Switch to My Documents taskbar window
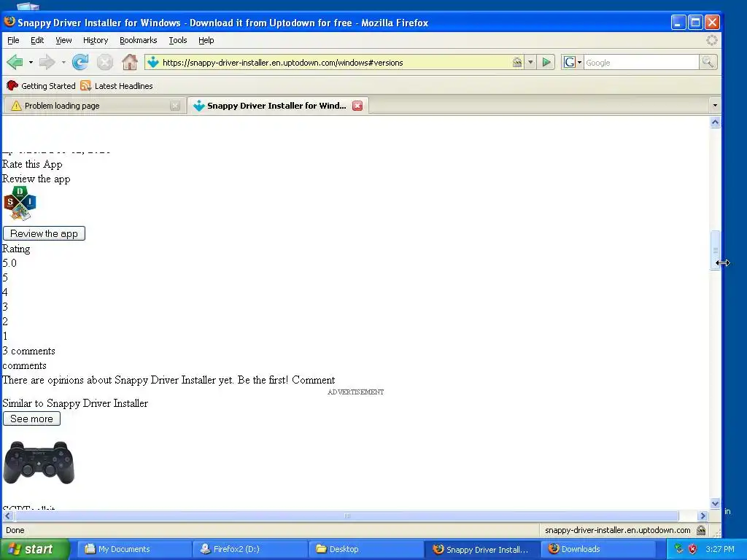Image resolution: width=747 pixels, height=560 pixels. coord(134,549)
